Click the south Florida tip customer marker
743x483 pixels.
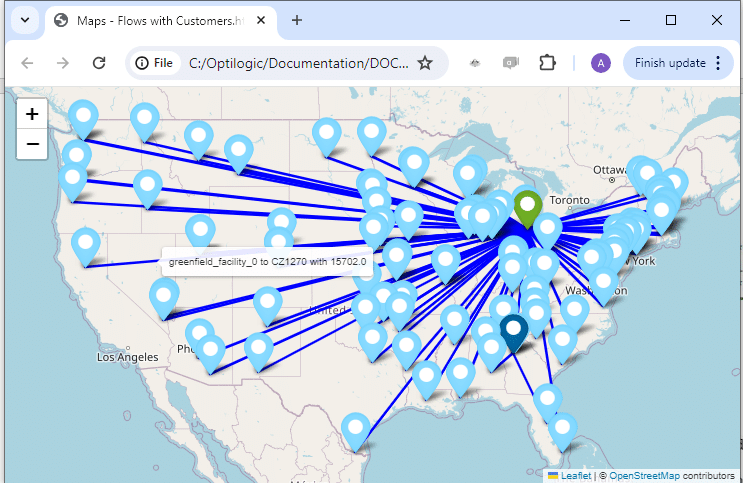point(562,431)
